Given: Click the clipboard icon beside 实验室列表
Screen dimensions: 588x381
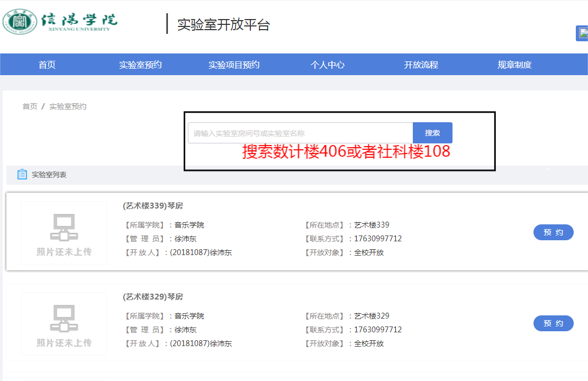Looking at the screenshot, I should point(22,175).
